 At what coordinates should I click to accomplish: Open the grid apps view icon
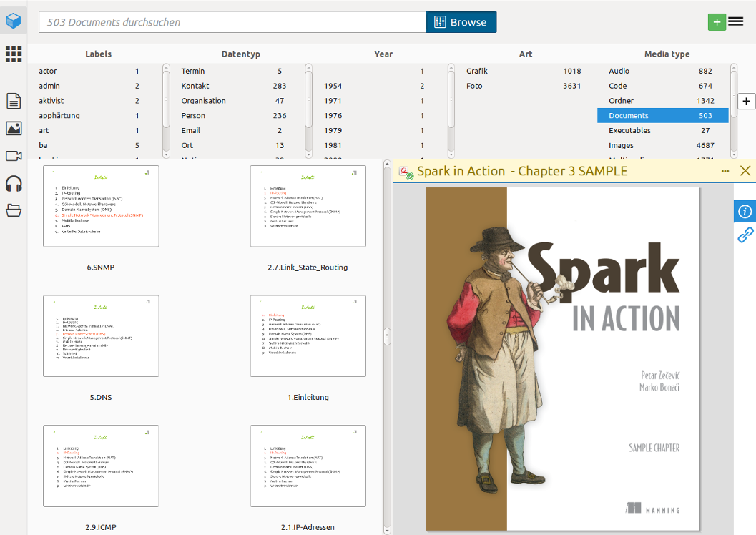pyautogui.click(x=14, y=54)
